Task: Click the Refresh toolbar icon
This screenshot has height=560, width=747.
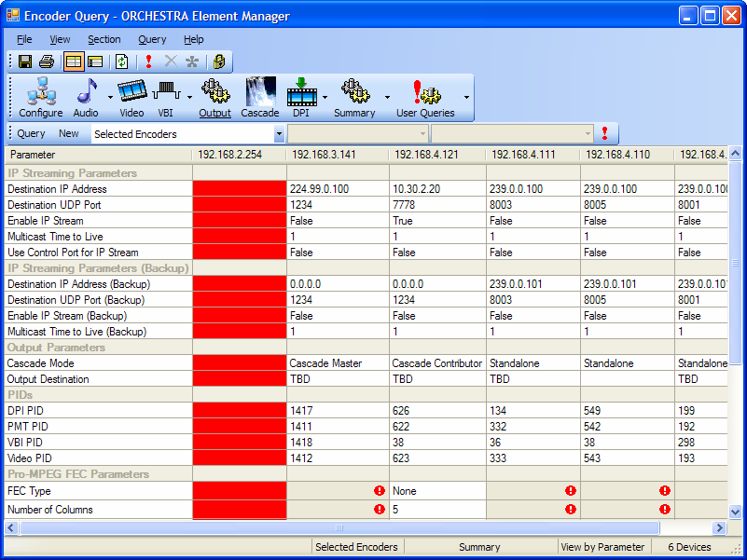Action: (121, 61)
